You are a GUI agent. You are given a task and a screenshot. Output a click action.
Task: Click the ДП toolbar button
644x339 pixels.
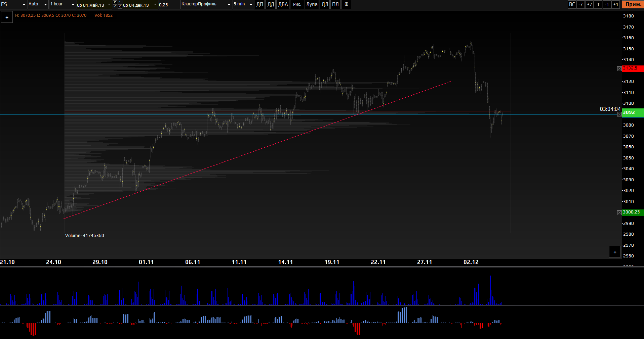260,4
